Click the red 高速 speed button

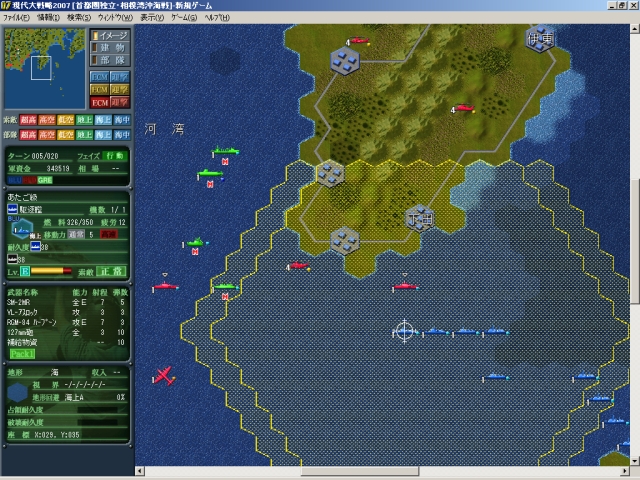(x=109, y=234)
